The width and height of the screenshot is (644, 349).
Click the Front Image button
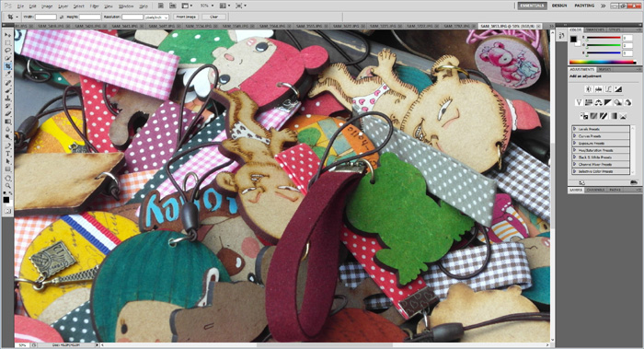186,17
